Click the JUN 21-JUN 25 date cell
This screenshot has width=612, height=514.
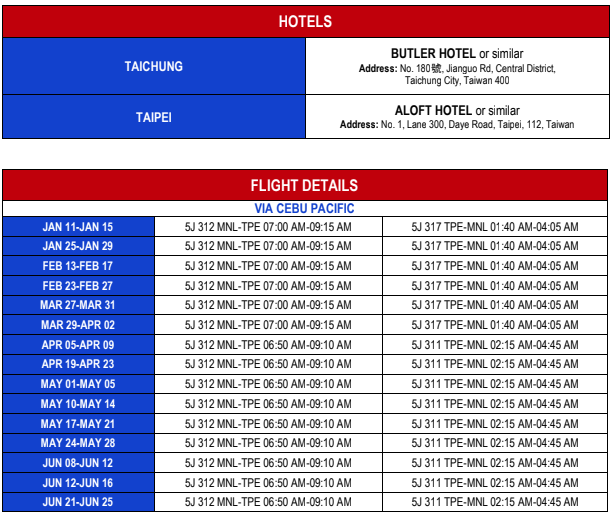point(78,502)
